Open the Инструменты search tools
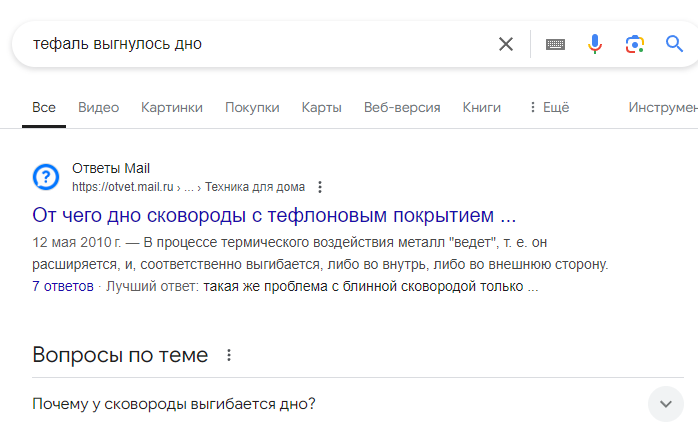 (663, 107)
